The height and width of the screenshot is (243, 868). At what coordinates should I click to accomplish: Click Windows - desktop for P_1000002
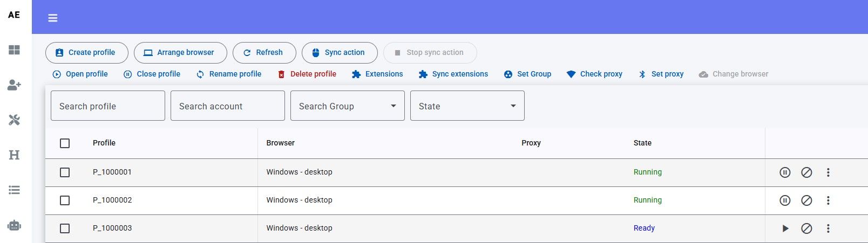click(300, 200)
